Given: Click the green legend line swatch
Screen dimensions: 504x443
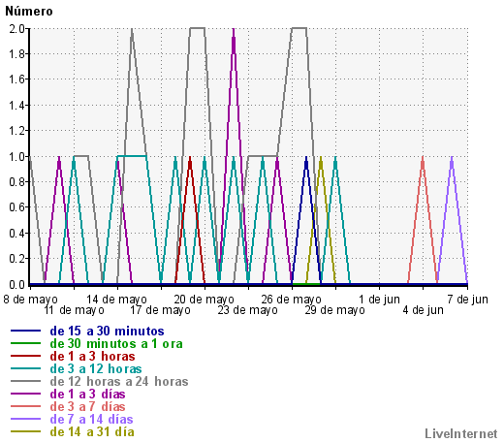Looking at the screenshot, I should [x=25, y=343].
